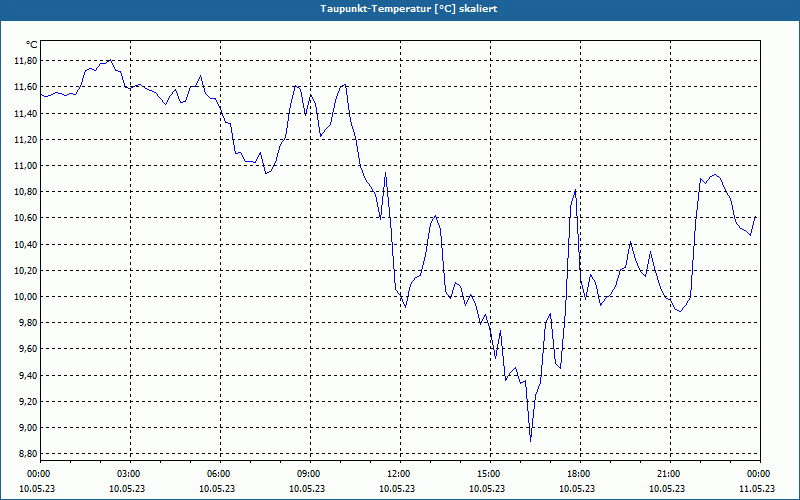The height and width of the screenshot is (500, 800).
Task: Select the 10,00 y-axis value
Action: (26, 296)
